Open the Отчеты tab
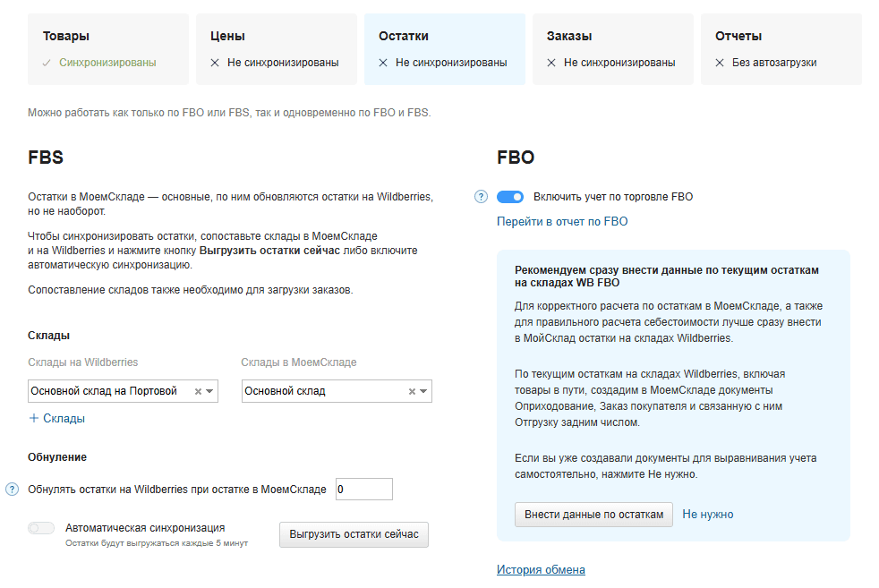This screenshot has height=588, width=879. tap(781, 49)
